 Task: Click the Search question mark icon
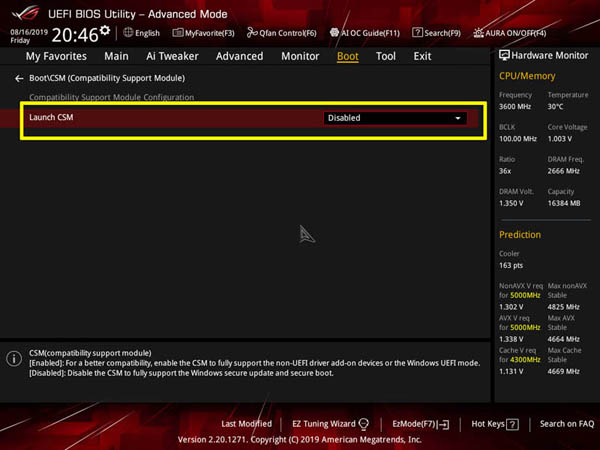pyautogui.click(x=417, y=33)
